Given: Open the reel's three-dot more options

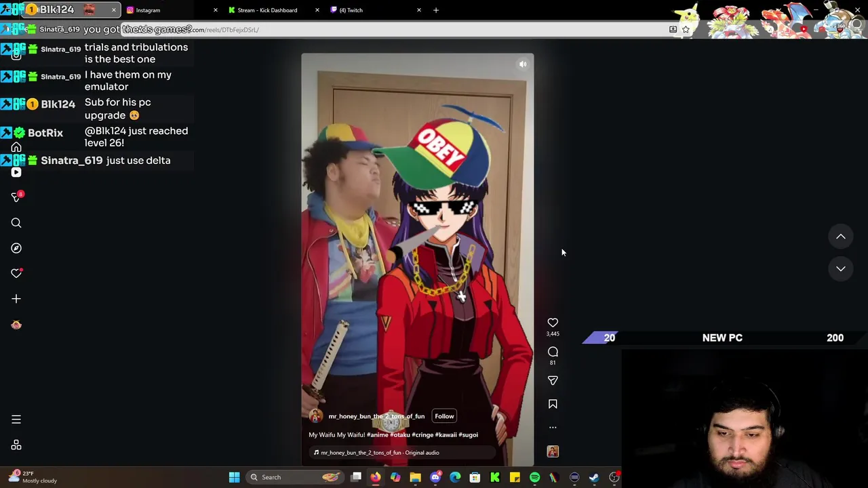Looking at the screenshot, I should tap(553, 428).
